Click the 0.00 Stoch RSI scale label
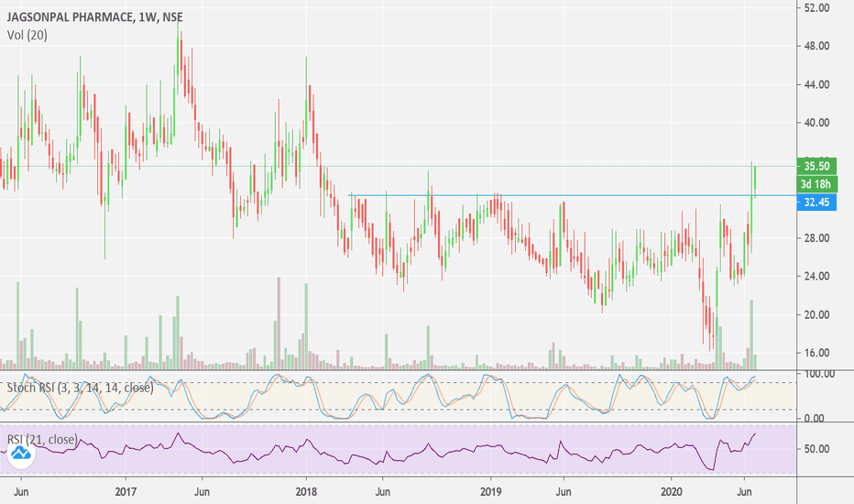Viewport: 854px width, 504px height. pyautogui.click(x=814, y=419)
